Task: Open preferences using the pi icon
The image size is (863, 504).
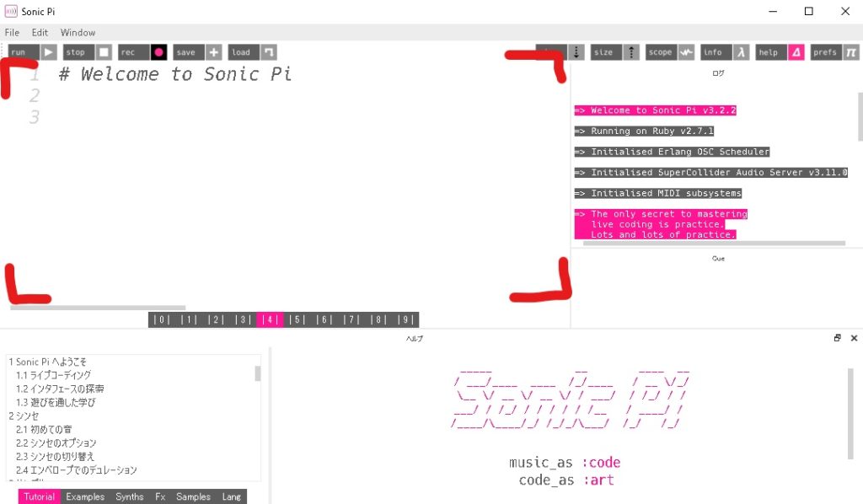Action: (849, 51)
